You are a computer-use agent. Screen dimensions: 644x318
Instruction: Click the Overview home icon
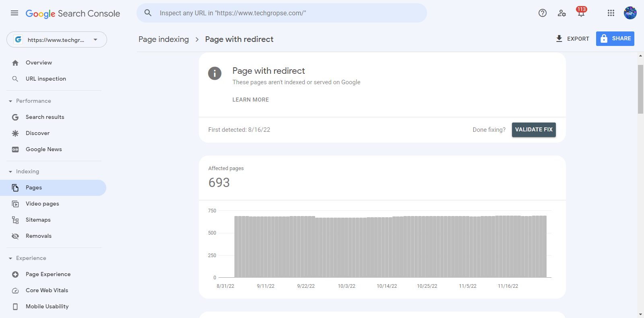click(x=15, y=63)
